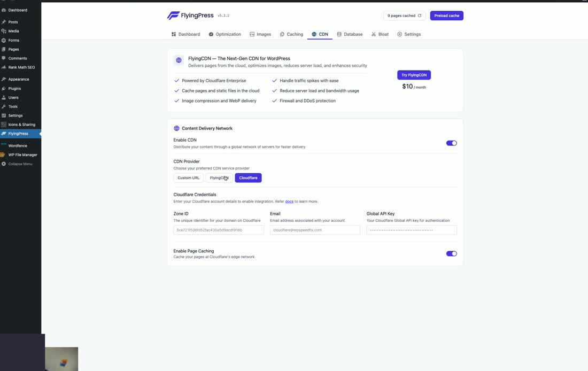Screen dimensions: 588x371
Task: Select FlyingCDN as CDN provider
Action: [219, 178]
